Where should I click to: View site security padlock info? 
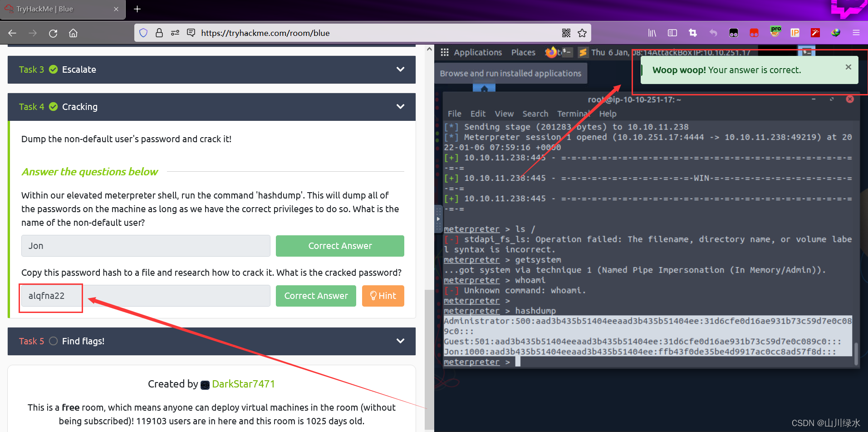coord(159,33)
